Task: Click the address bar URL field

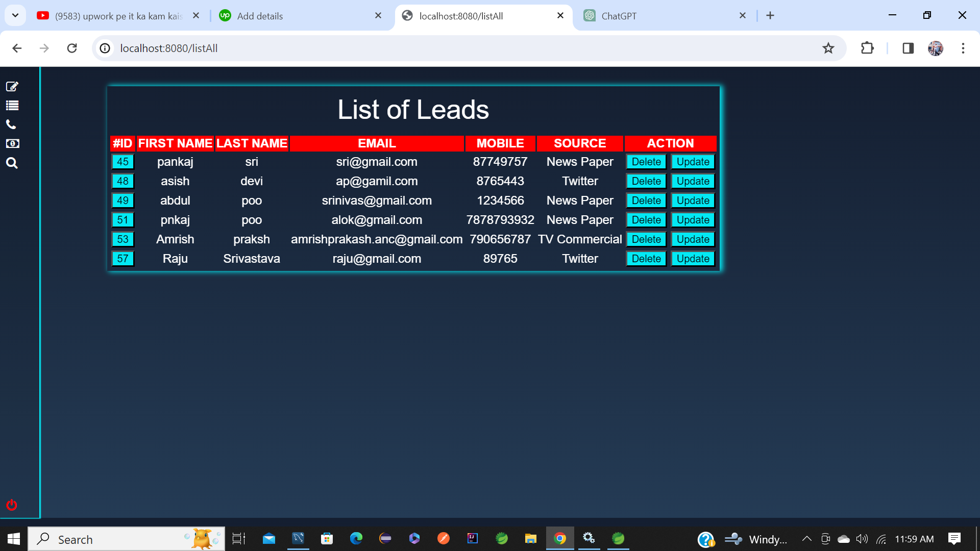Action: pos(459,48)
